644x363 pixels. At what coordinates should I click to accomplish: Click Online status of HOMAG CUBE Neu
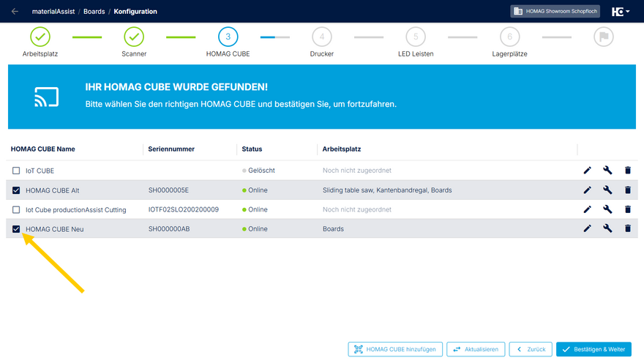(x=258, y=229)
